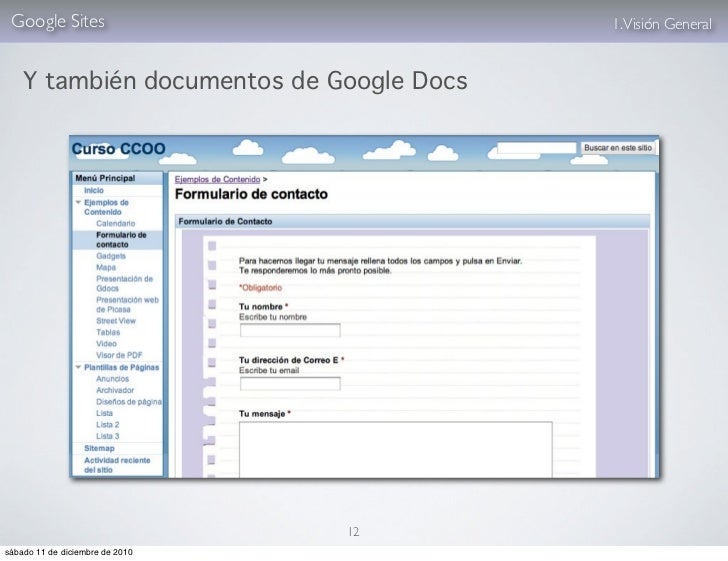Open the Diseños de página entry
728x561 pixels.
pyautogui.click(x=129, y=402)
